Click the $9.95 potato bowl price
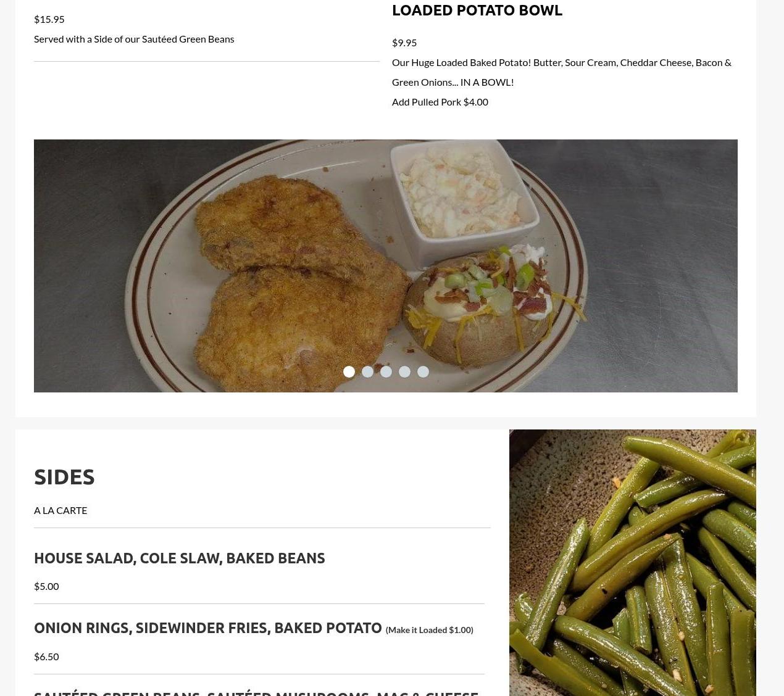 tap(404, 43)
